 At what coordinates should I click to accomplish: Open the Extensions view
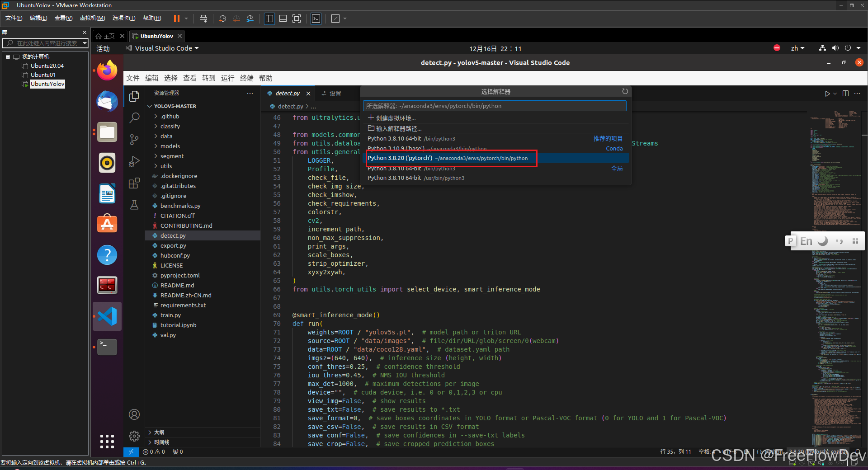(x=134, y=183)
